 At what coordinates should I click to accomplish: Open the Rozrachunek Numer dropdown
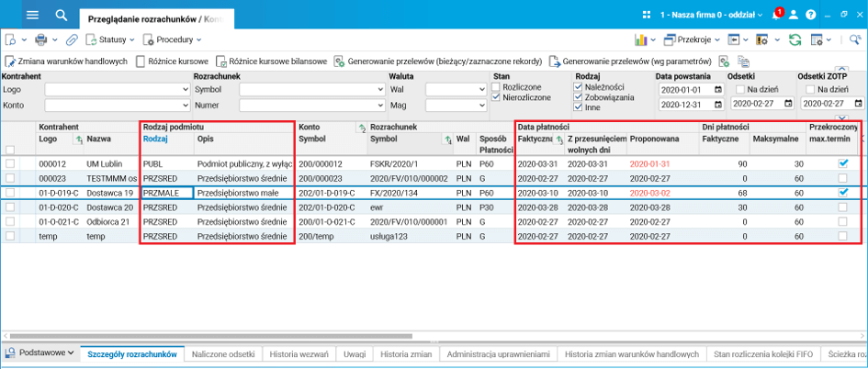click(379, 104)
